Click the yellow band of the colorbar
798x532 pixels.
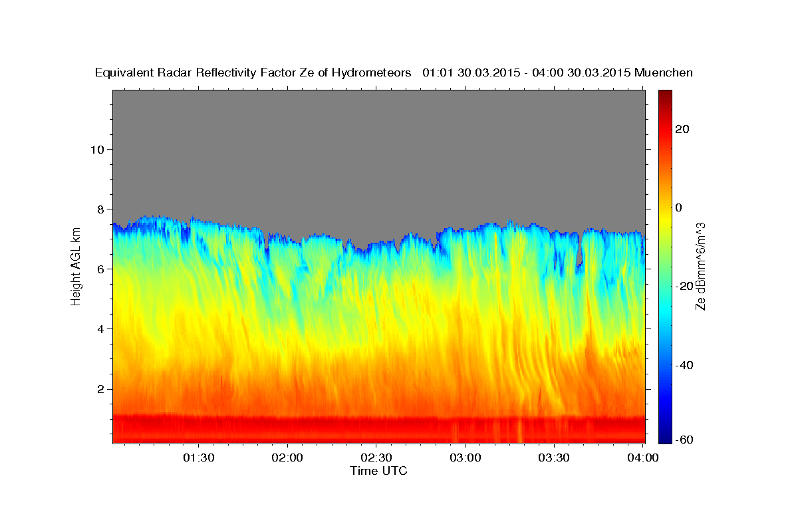665,219
